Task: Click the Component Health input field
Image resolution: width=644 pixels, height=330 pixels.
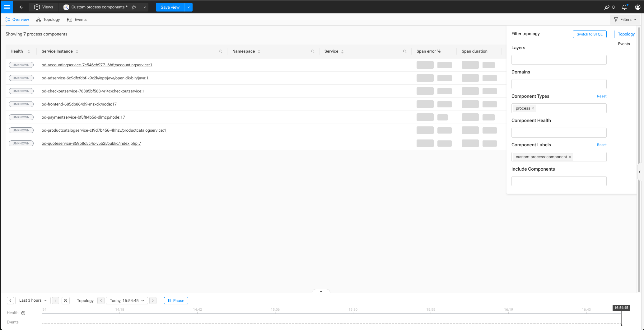Action: [558, 132]
